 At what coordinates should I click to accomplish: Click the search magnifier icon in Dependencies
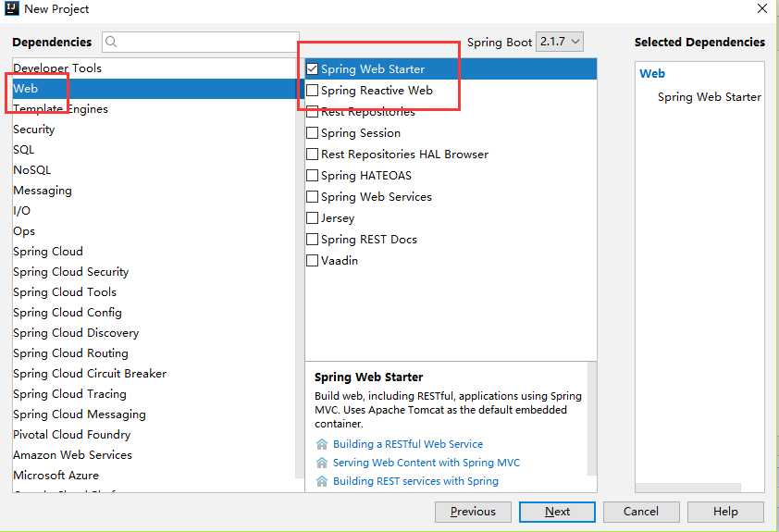click(x=111, y=42)
